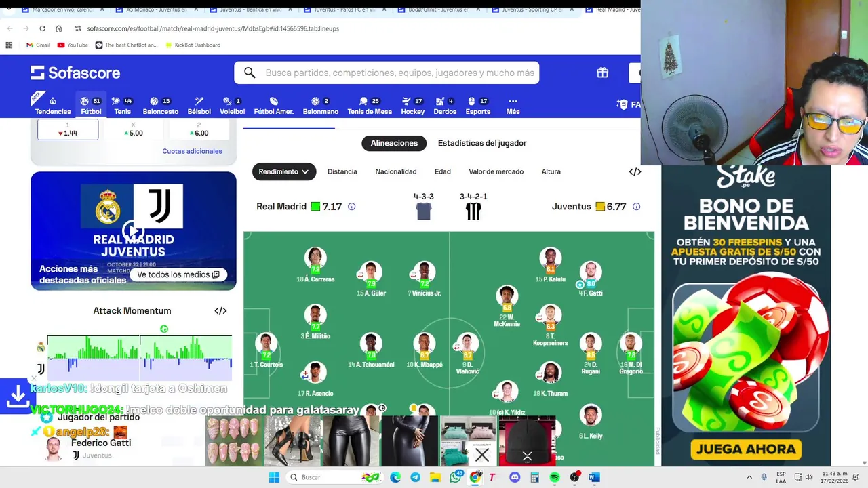Open the browser tab search dropdown
Image resolution: width=868 pixels, height=488 pixels.
click(8, 10)
